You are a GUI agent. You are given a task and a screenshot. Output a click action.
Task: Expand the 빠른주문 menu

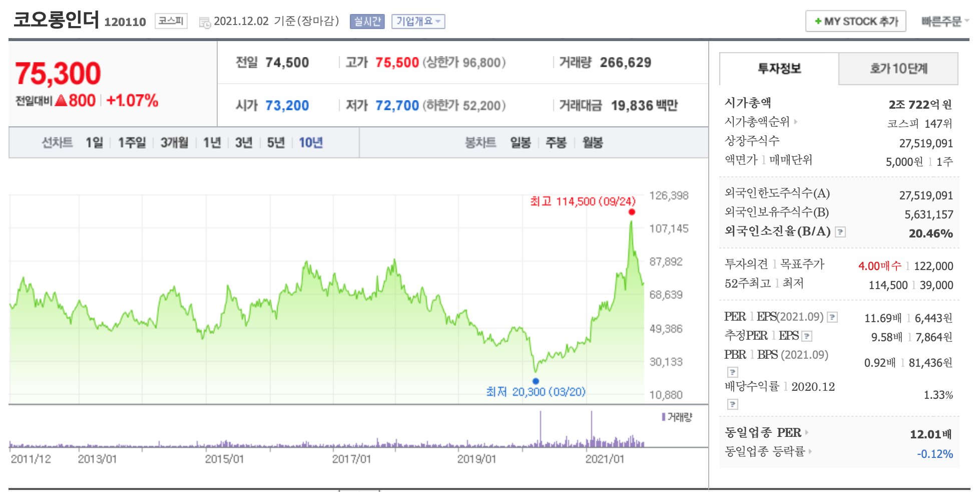(945, 22)
